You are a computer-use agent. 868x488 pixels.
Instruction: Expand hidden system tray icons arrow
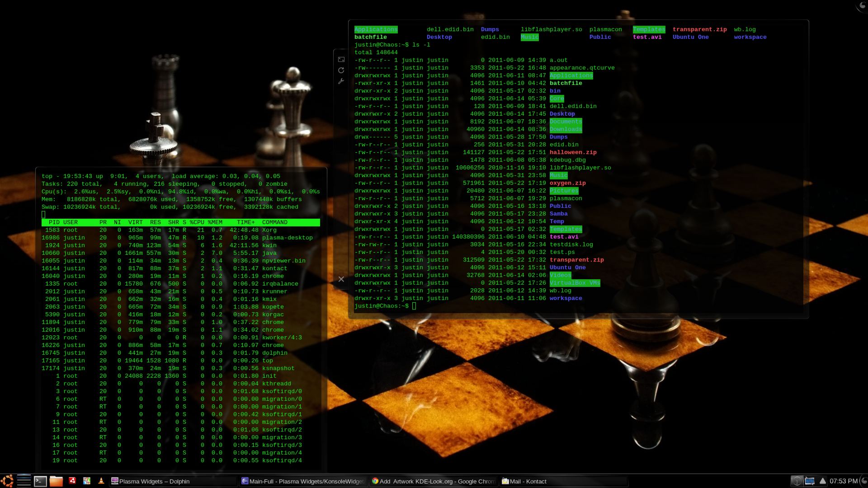[x=822, y=481]
